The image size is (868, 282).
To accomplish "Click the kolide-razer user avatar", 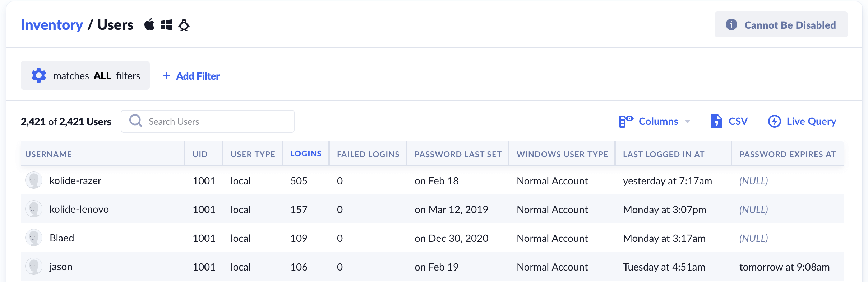I will coord(34,180).
